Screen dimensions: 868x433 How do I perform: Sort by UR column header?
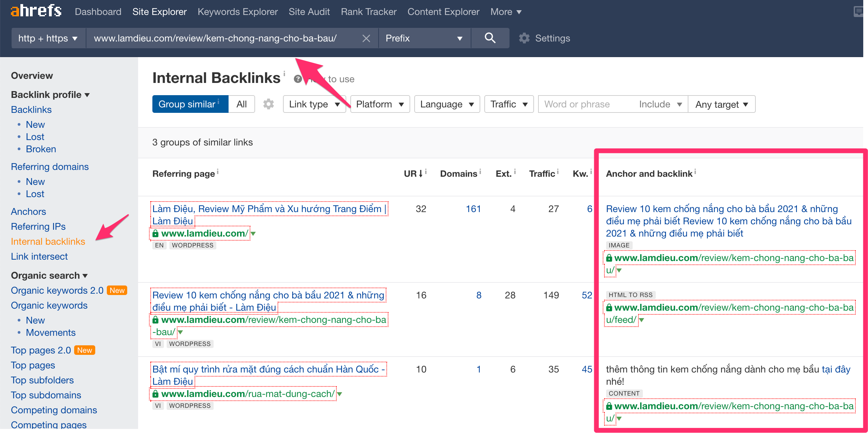[x=413, y=174]
